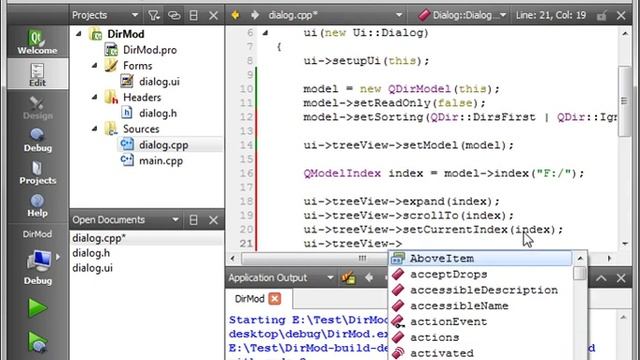Toggle the editor file lock icon

click(601, 16)
